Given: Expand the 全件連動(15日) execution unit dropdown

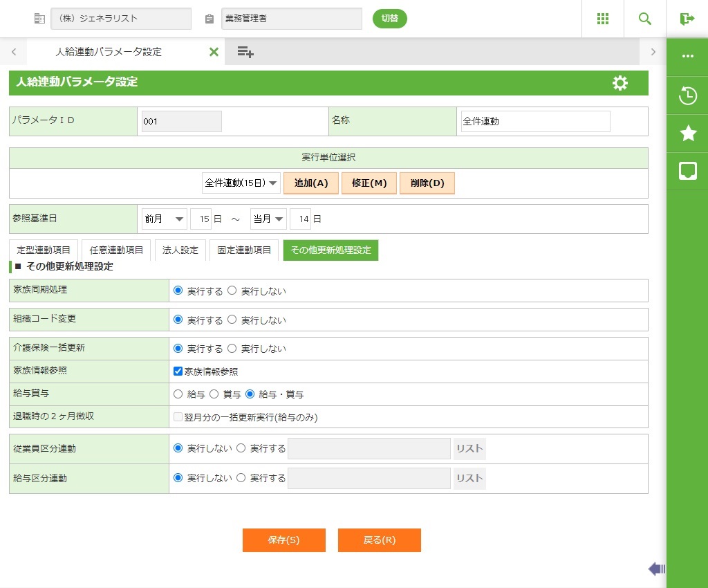Looking at the screenshot, I should (x=241, y=183).
